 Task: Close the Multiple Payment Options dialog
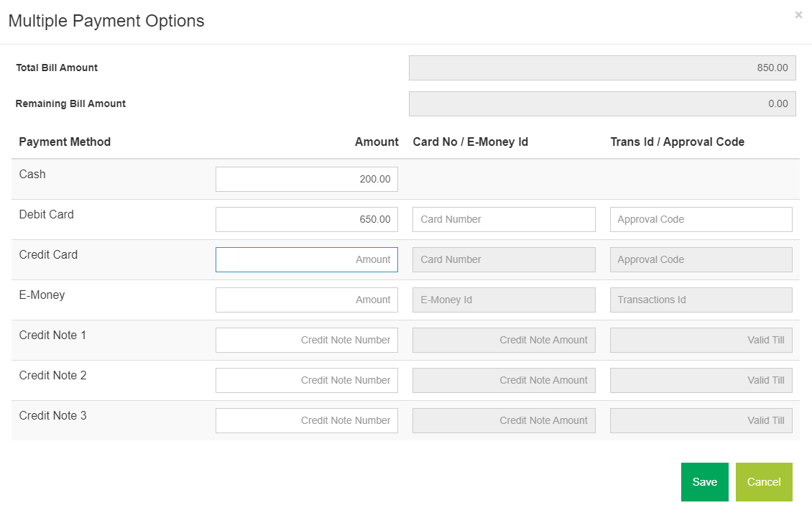(x=798, y=15)
